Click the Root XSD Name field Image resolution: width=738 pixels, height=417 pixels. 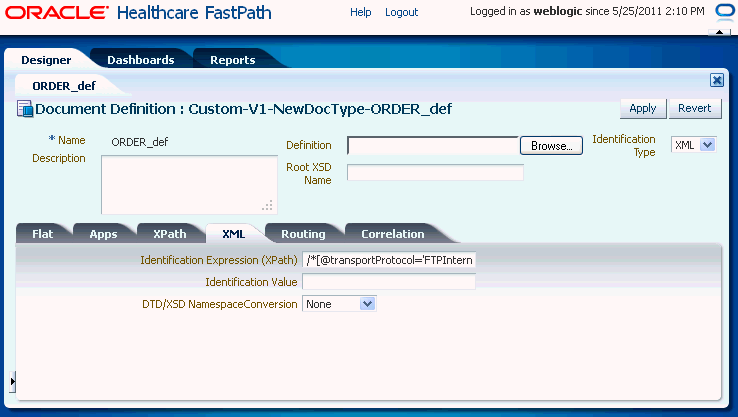point(435,172)
